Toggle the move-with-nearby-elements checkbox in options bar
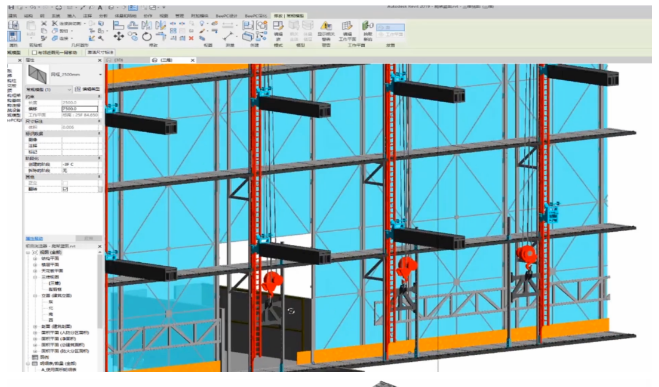The width and height of the screenshot is (659, 387). (34, 53)
